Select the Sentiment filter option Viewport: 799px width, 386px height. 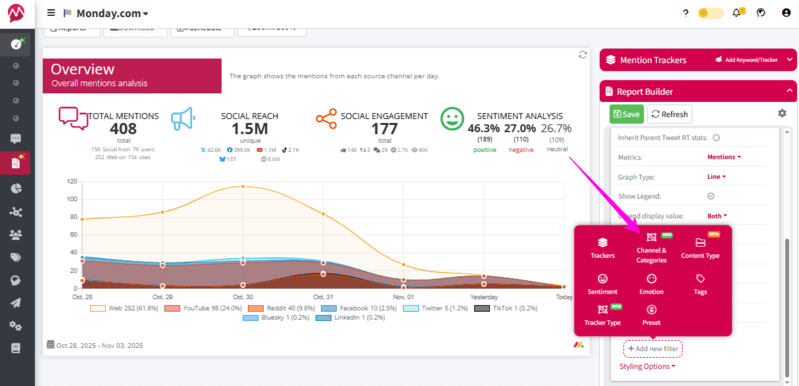[602, 285]
